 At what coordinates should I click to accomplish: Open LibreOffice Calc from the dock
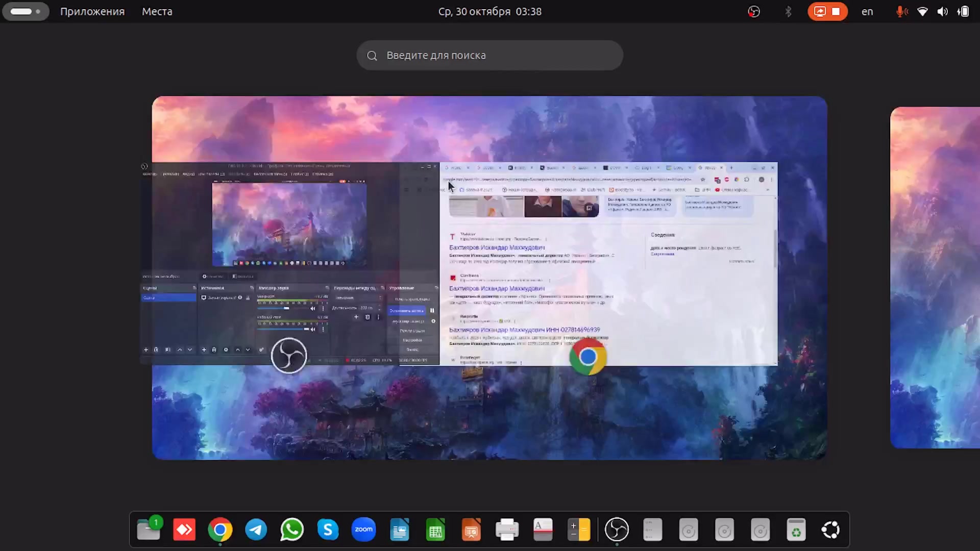coord(435,530)
